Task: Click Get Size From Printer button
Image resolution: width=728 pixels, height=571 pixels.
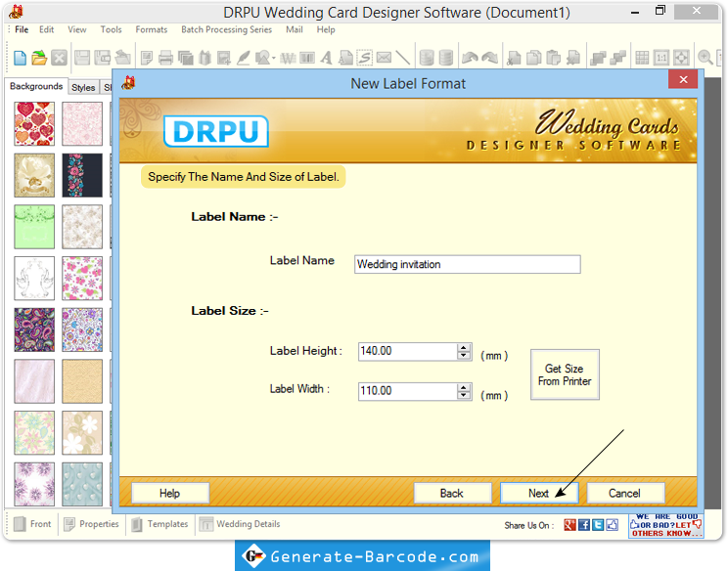Action: (565, 374)
